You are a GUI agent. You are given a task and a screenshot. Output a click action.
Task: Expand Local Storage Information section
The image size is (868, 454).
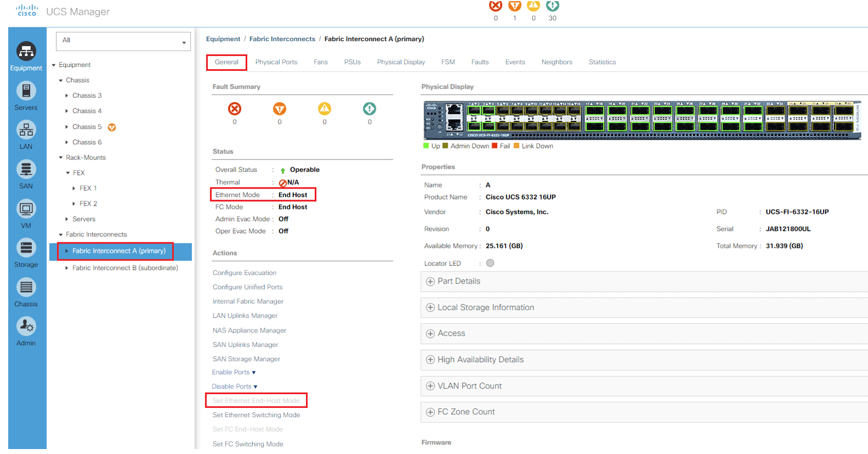click(x=430, y=308)
